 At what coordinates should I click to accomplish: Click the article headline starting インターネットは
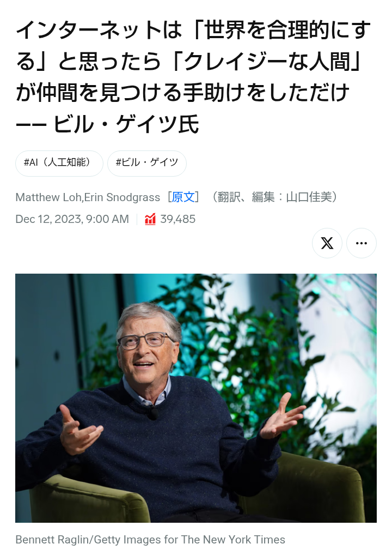pos(193,77)
